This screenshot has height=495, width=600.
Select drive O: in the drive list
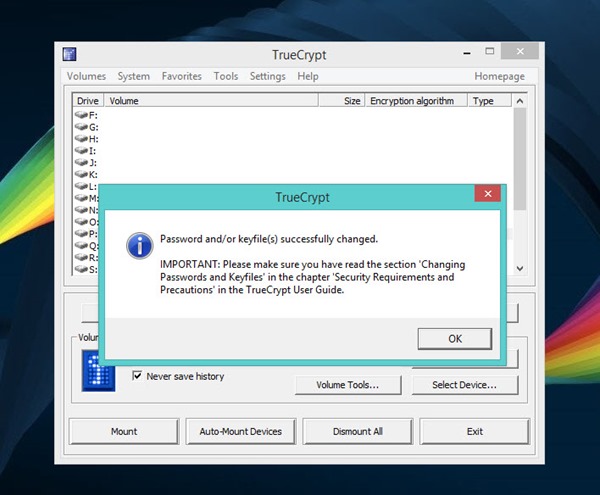[86, 222]
